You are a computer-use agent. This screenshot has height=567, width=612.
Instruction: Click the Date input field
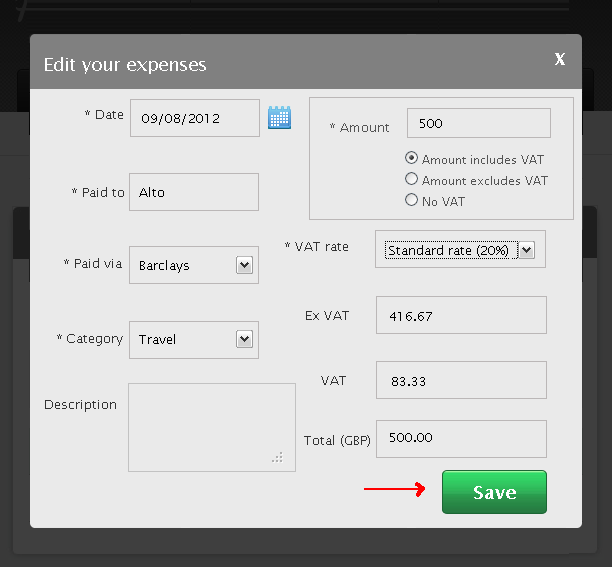[195, 118]
